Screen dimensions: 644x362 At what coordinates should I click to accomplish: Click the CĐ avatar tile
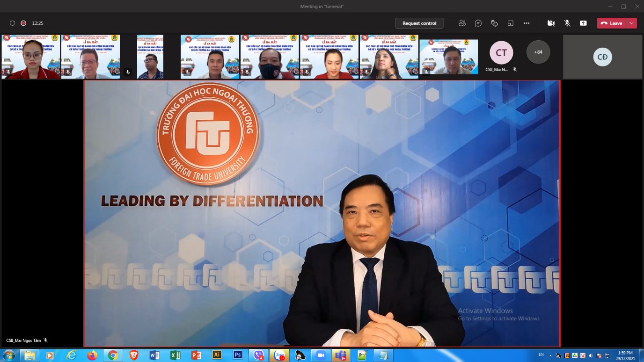pos(602,57)
